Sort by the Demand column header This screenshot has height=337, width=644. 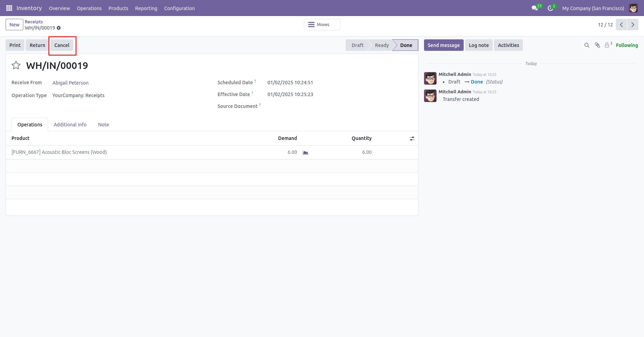(287, 138)
